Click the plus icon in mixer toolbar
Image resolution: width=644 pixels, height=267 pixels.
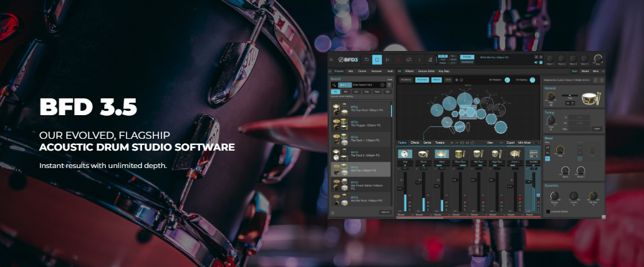click(452, 143)
